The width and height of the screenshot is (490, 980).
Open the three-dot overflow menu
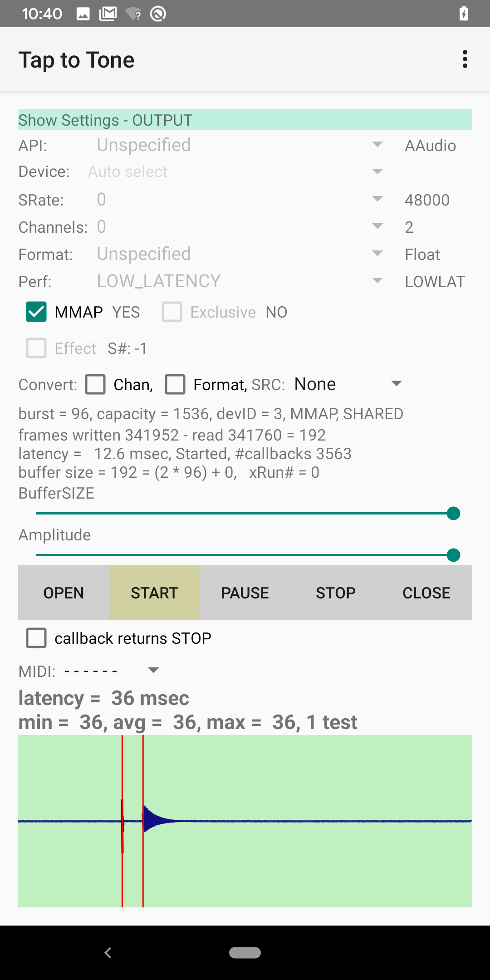tap(465, 59)
